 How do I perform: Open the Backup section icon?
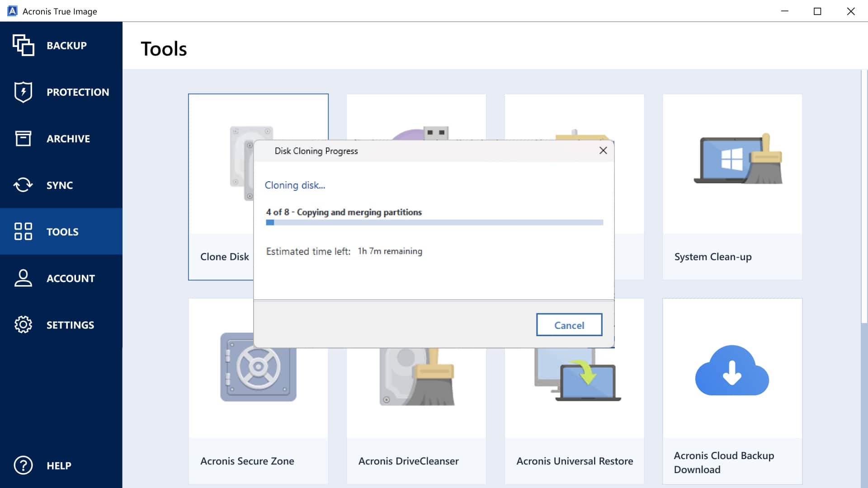24,45
